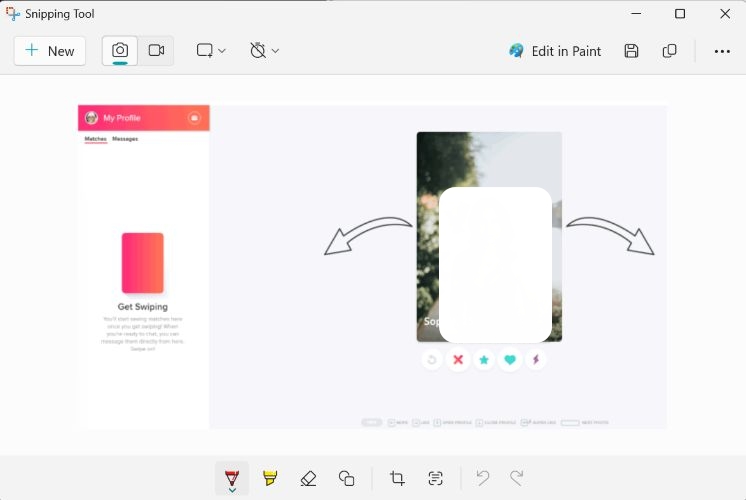Viewport: 746px width, 500px height.
Task: Activate the image Crop tool
Action: pyautogui.click(x=397, y=478)
